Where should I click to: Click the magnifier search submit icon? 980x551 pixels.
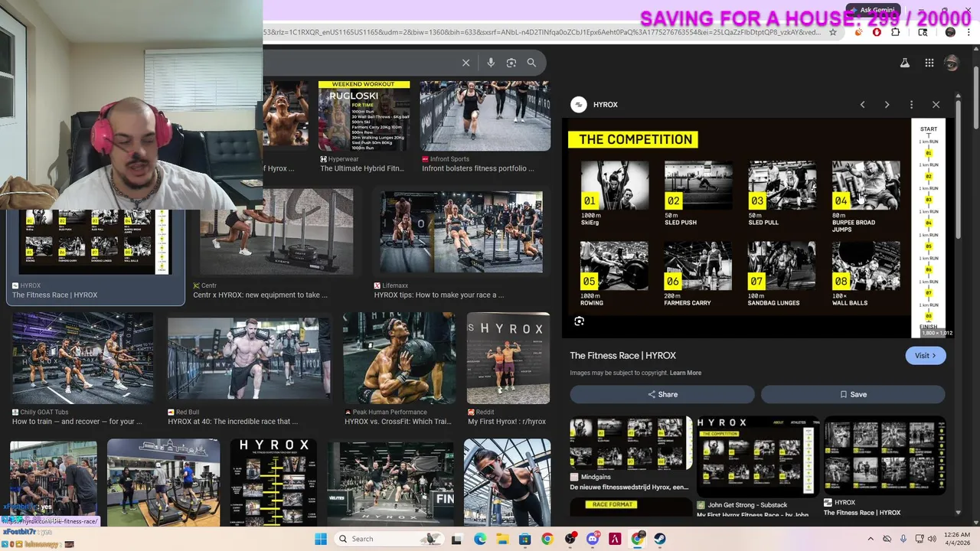coord(531,63)
